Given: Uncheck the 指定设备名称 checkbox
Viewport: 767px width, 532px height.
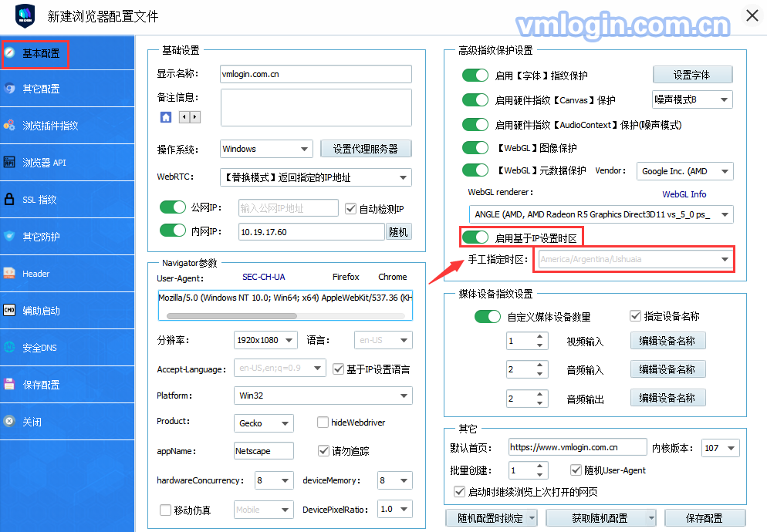Looking at the screenshot, I should pos(635,316).
